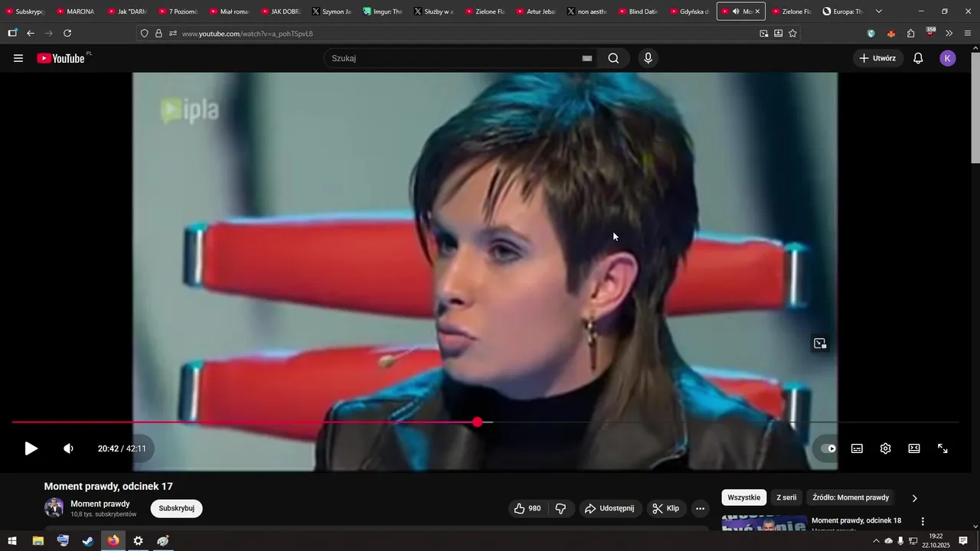
Task: Play the video
Action: (x=31, y=448)
